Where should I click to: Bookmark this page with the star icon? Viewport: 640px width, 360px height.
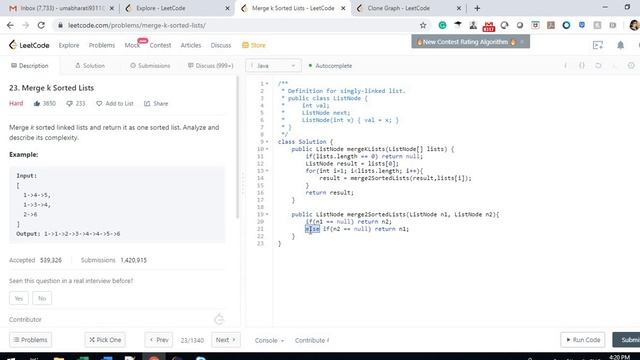(x=423, y=25)
